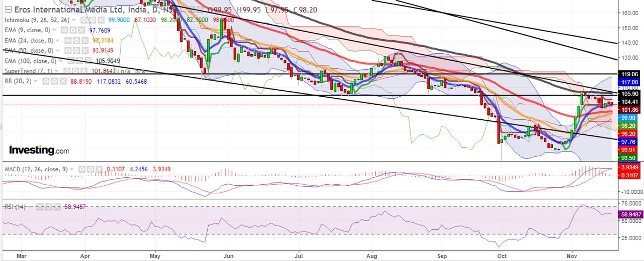This screenshot has height=261, width=644.
Task: Click the 93.50 price axis tag
Action: click(629, 158)
